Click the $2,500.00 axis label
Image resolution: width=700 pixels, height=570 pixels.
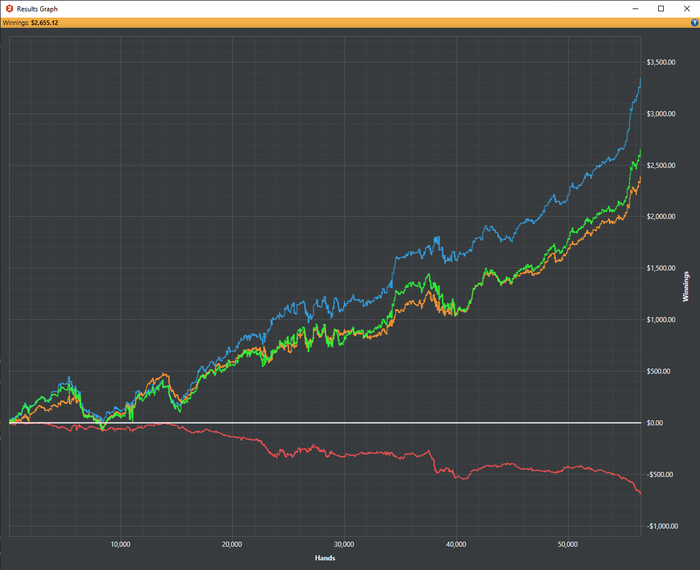point(661,166)
